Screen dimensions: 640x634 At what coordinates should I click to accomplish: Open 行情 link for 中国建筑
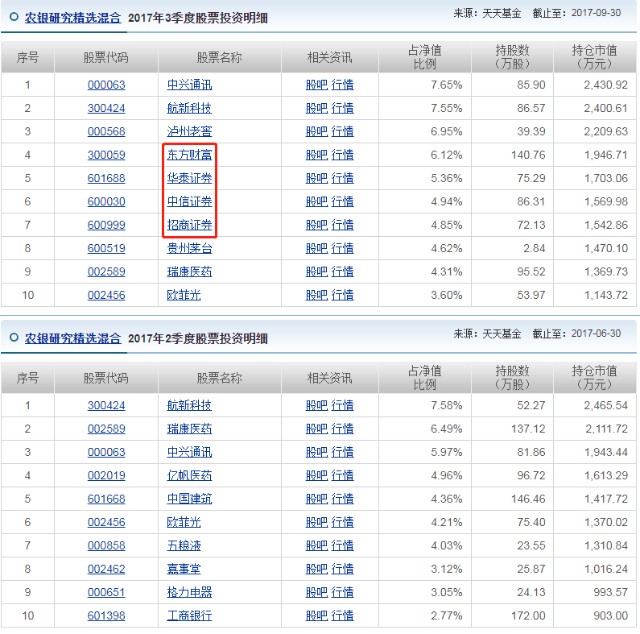point(342,499)
